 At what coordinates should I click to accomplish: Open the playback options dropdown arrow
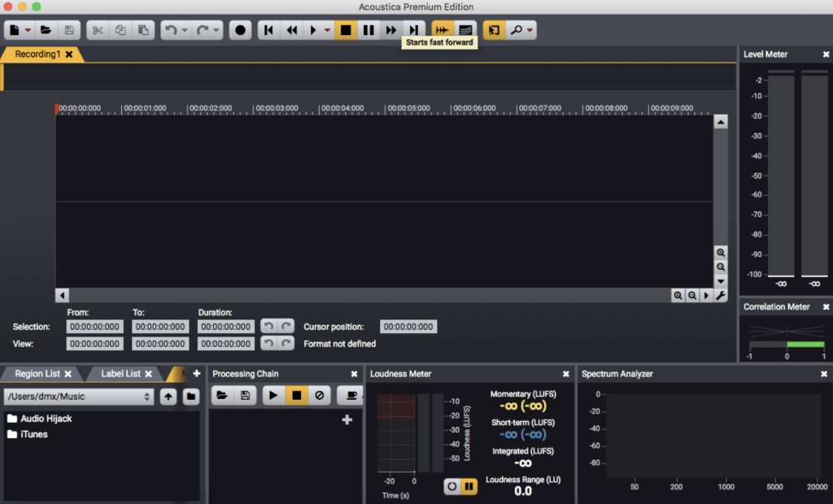point(327,30)
